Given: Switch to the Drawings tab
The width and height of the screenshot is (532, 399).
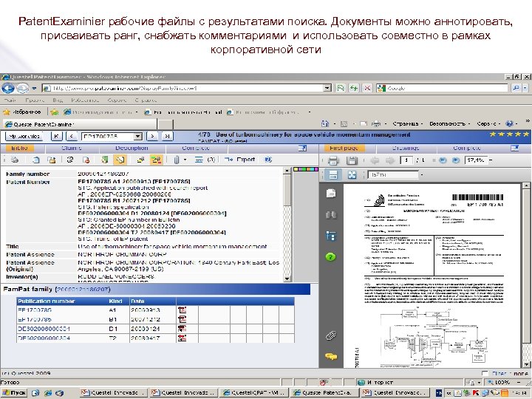Looking at the screenshot, I should [406, 149].
